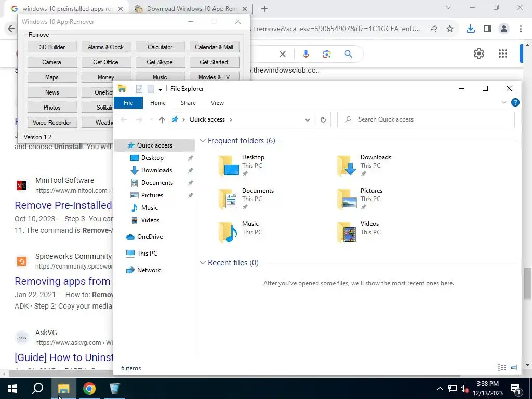Click the Get Skype button
Screen dimensions: 532x399
click(x=160, y=62)
